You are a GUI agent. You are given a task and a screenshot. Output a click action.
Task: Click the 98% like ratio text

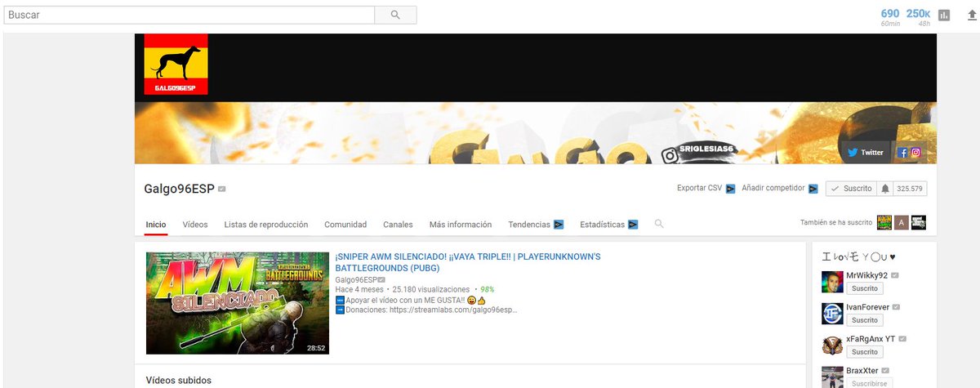pos(487,289)
